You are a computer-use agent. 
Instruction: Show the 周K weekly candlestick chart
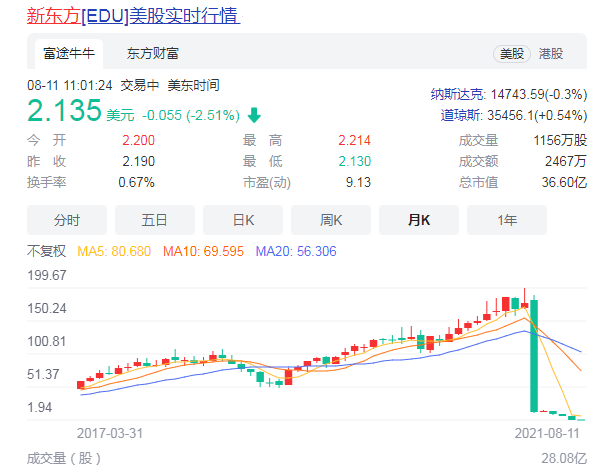click(x=331, y=220)
